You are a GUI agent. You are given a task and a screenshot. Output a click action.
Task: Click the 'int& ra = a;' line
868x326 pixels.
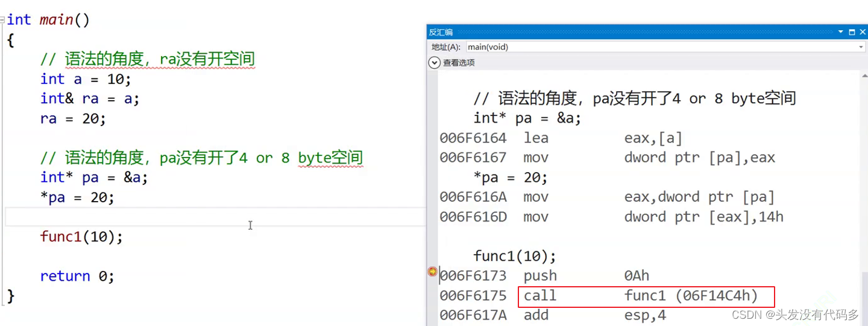coord(90,98)
